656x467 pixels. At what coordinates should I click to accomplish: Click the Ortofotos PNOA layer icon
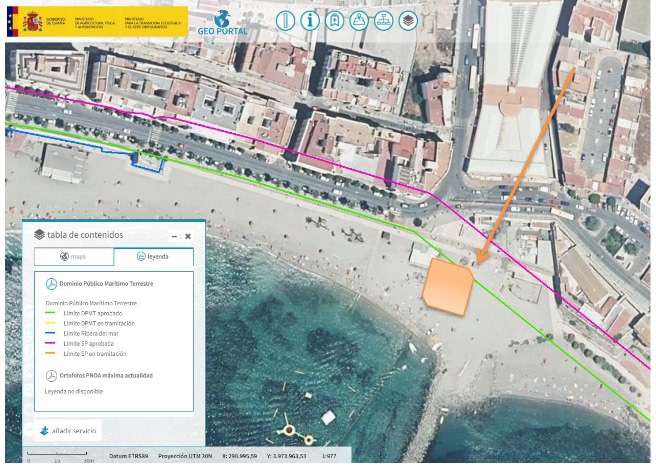click(x=51, y=376)
